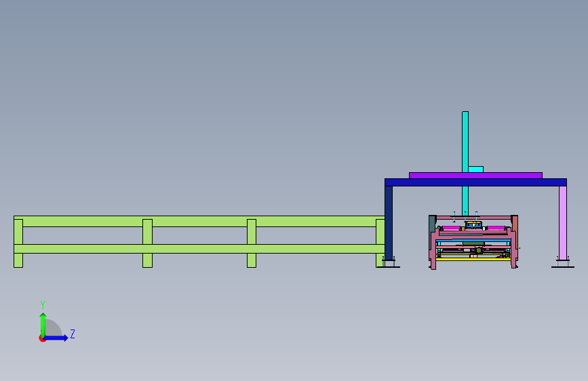Image resolution: width=588 pixels, height=381 pixels.
Task: Click the Z axis label
Action: click(x=73, y=334)
